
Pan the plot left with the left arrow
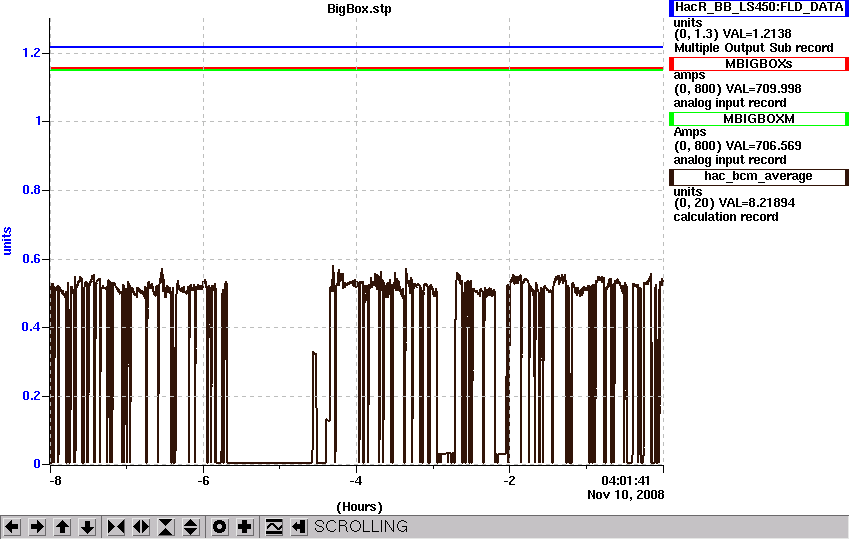click(12, 527)
